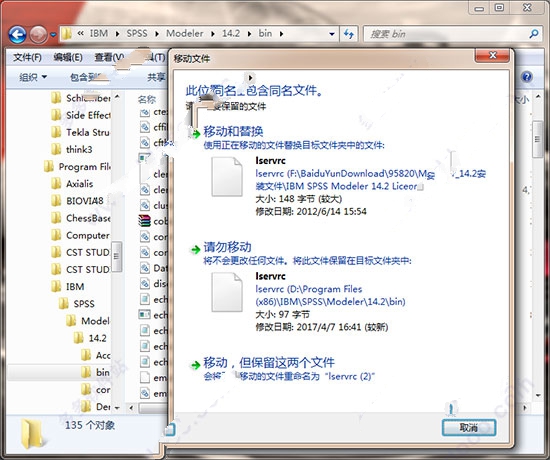Expand recent pages dropdown next to Forward

click(x=53, y=35)
